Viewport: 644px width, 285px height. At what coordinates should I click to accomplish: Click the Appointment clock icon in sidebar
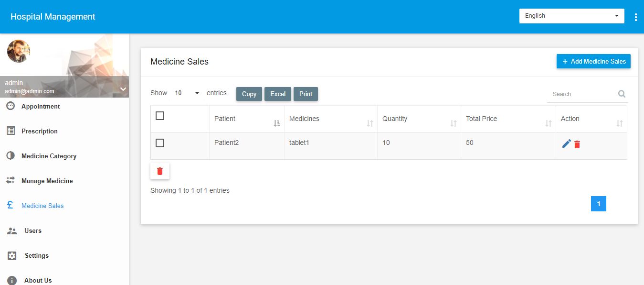tap(11, 106)
